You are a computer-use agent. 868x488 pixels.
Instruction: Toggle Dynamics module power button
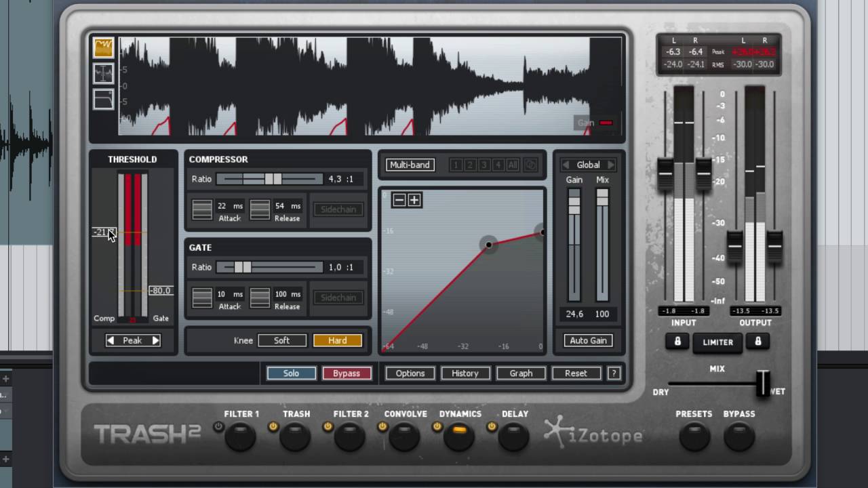pyautogui.click(x=437, y=426)
